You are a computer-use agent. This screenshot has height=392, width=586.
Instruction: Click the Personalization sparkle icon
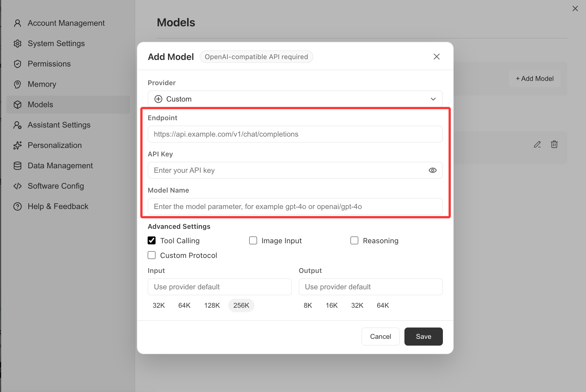(x=18, y=145)
